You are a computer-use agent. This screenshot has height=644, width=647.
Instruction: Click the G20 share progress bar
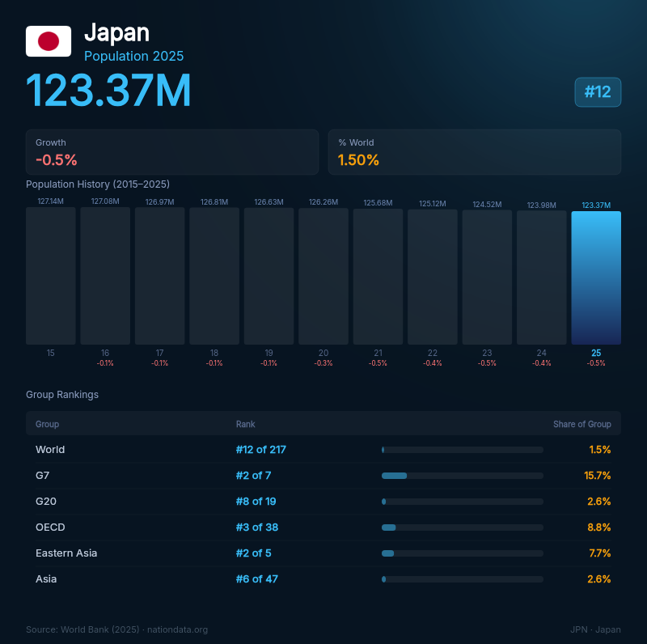(462, 502)
